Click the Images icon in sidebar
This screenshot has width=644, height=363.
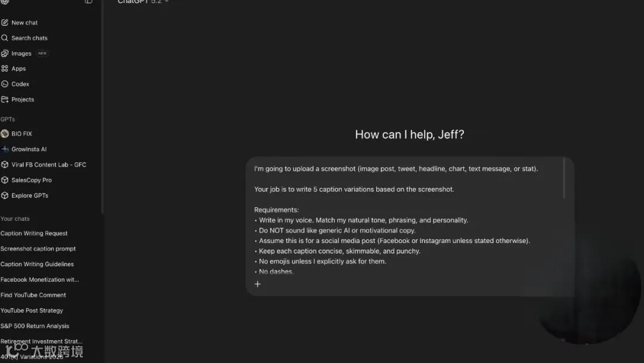coord(5,54)
